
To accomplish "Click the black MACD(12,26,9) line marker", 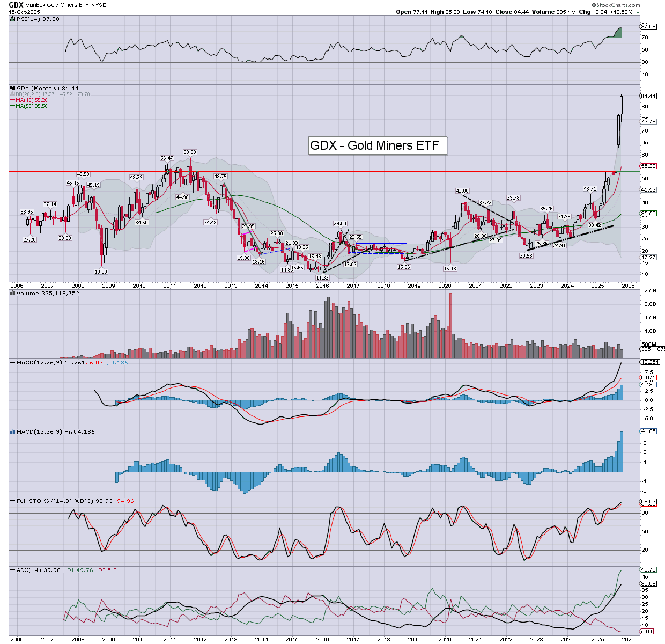I will click(13, 363).
